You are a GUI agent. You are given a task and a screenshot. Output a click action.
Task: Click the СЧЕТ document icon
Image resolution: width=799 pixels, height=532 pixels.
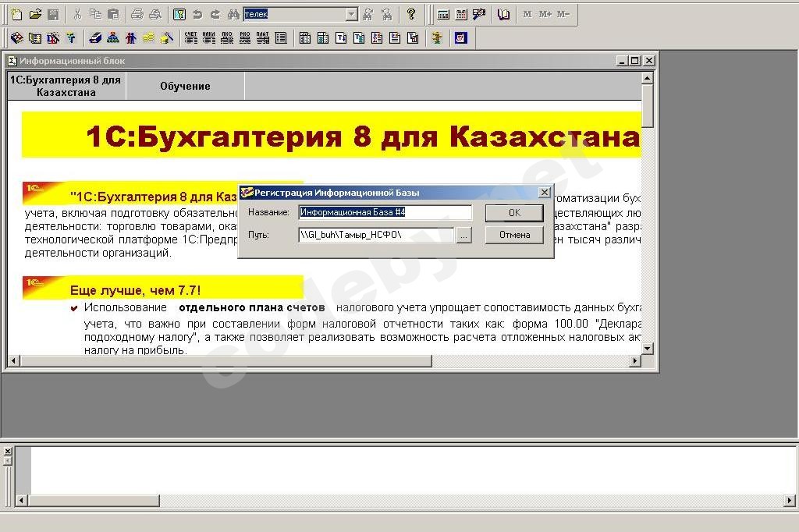(191, 37)
